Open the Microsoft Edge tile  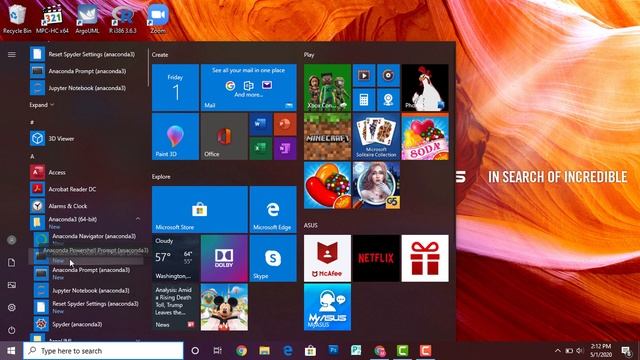pos(273,209)
